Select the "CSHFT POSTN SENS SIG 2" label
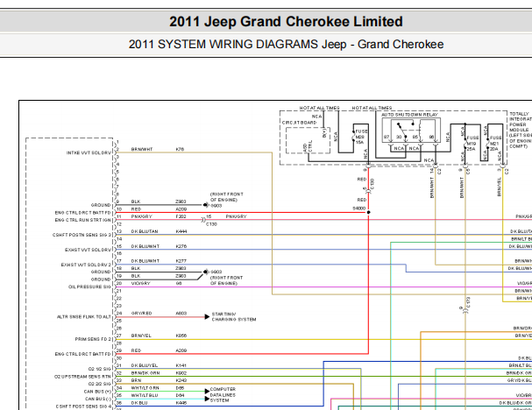Image resolution: width=532 pixels, height=410 pixels. point(82,235)
